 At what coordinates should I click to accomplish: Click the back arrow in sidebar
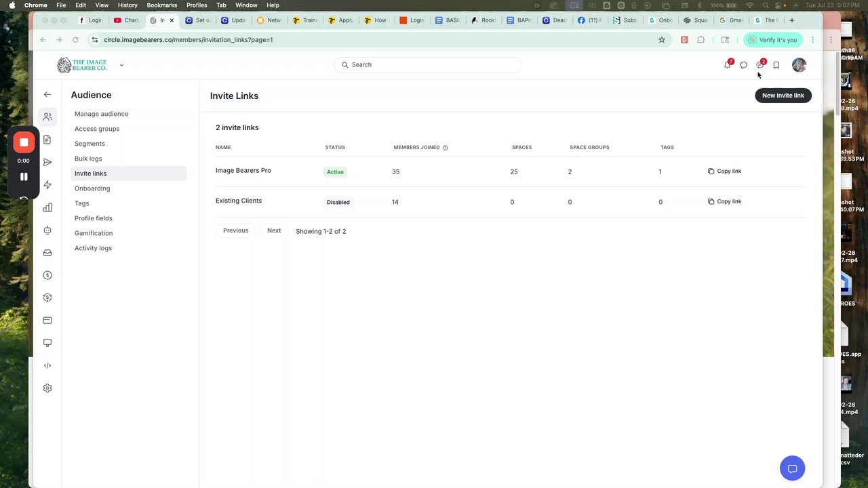pos(47,95)
